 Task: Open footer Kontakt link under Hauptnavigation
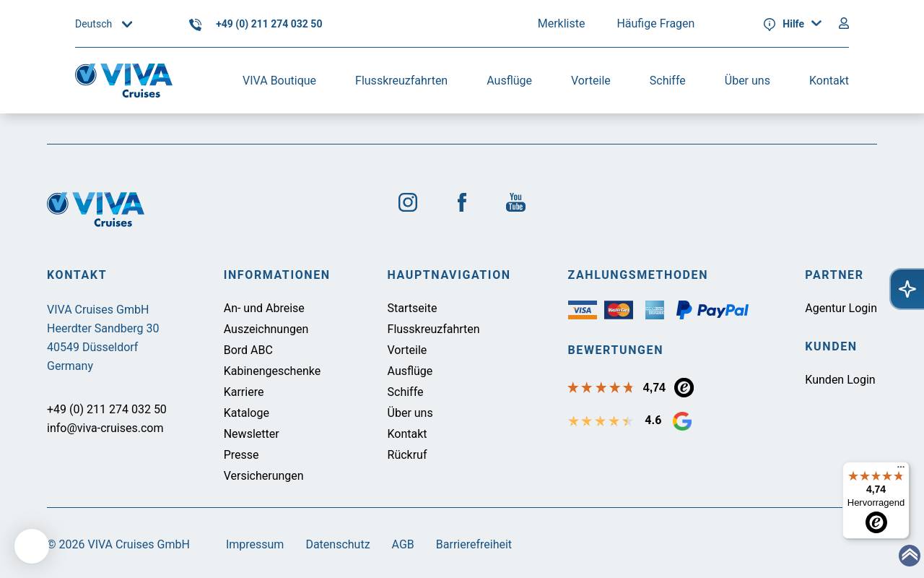pos(406,434)
